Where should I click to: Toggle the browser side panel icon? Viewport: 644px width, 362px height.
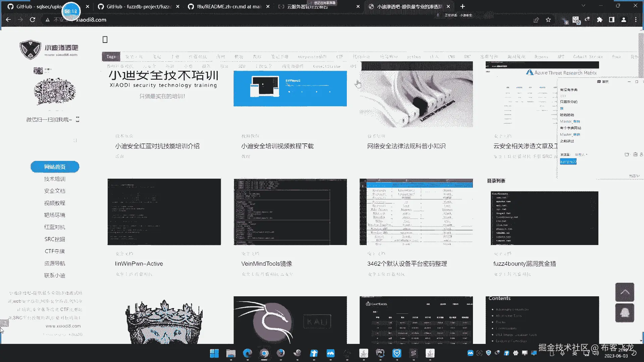[611, 20]
